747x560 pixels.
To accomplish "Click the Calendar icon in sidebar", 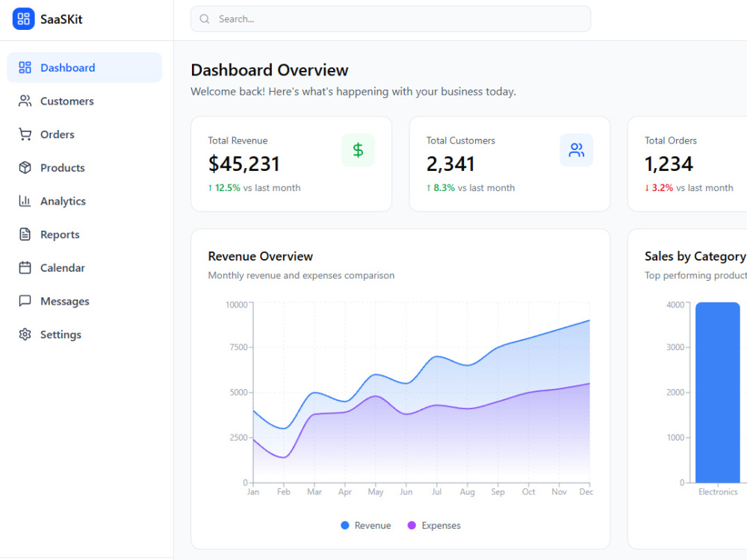I will 25,267.
